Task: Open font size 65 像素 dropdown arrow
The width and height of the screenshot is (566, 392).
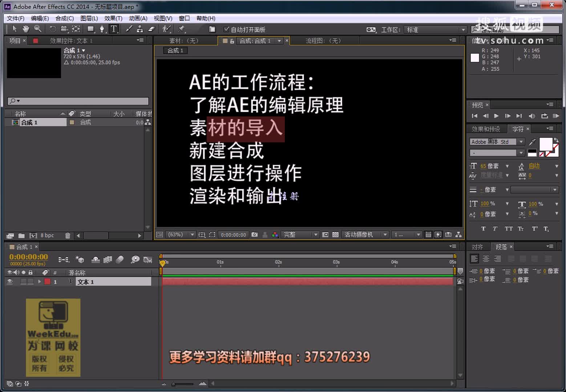Action: (x=508, y=166)
